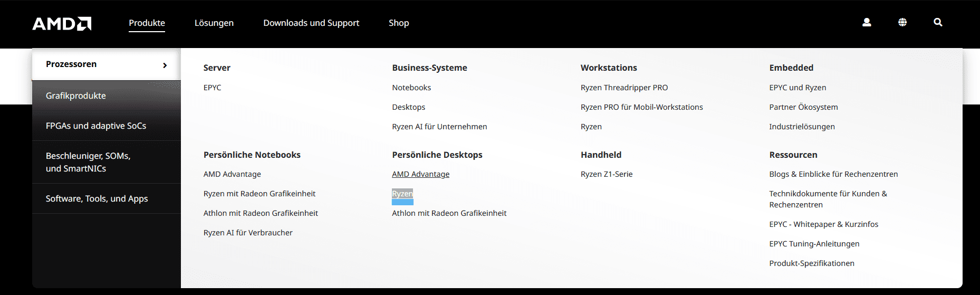The height and width of the screenshot is (295, 980).
Task: Open Ryzen mit Radeon Grafikeinheit
Action: pos(260,194)
